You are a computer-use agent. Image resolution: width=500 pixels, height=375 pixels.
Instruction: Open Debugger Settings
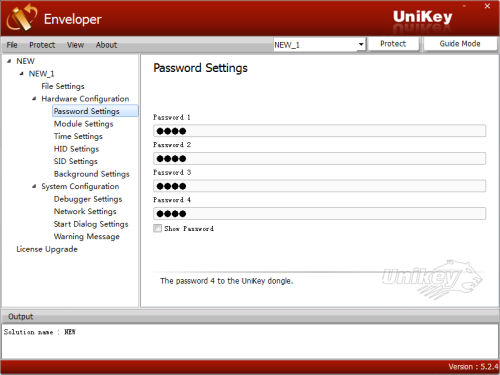coord(88,199)
